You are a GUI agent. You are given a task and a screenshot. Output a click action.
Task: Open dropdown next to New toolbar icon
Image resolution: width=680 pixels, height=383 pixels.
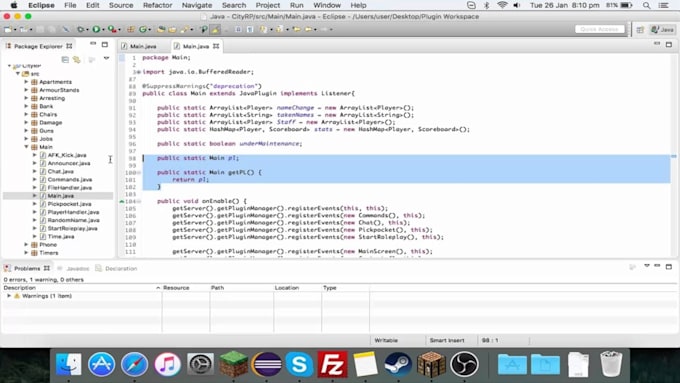click(x=15, y=30)
